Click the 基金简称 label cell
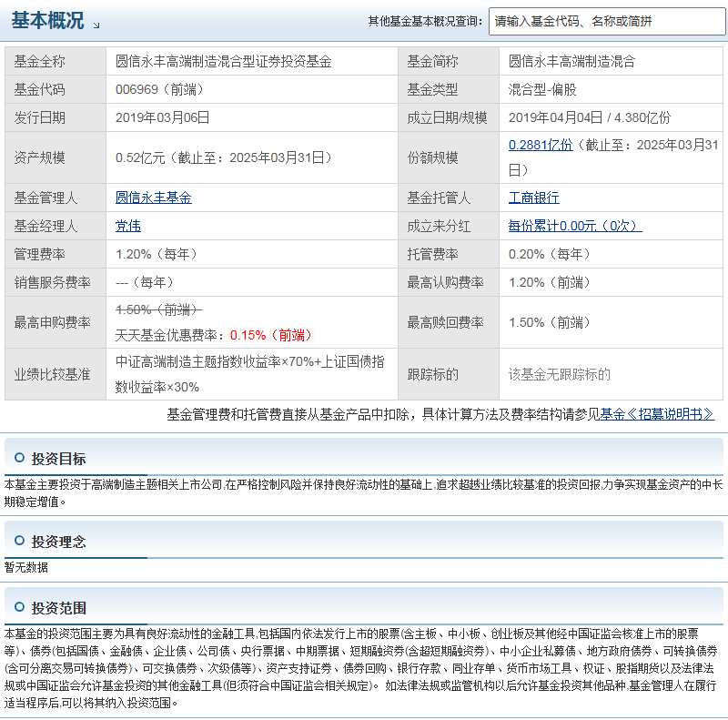This screenshot has width=728, height=720. [x=449, y=61]
